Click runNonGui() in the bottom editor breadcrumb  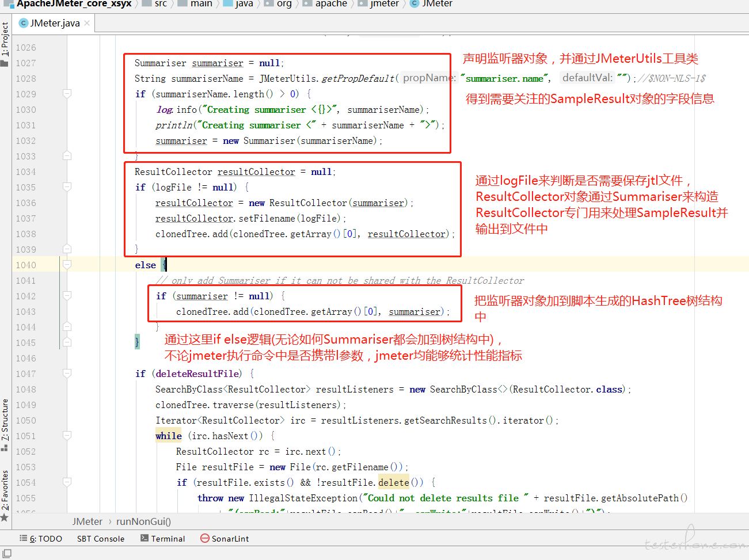(143, 521)
